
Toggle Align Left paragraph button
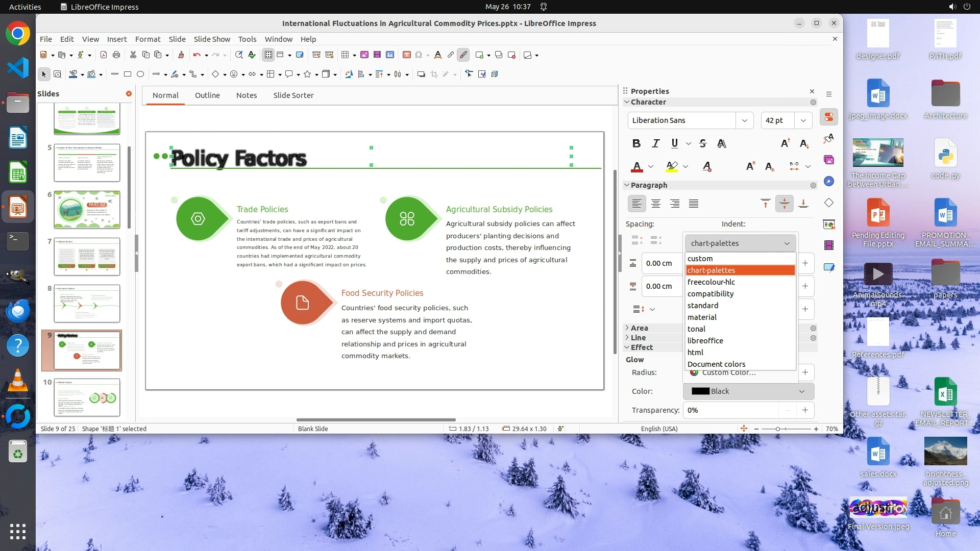pyautogui.click(x=636, y=204)
